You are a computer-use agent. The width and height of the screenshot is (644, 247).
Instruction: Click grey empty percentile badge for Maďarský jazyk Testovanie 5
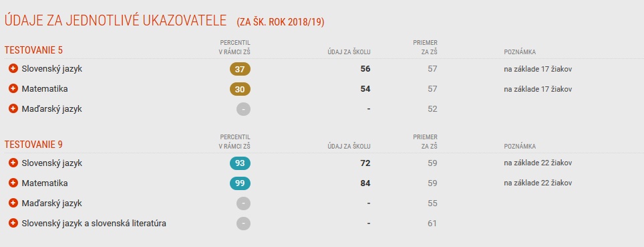coord(244,109)
